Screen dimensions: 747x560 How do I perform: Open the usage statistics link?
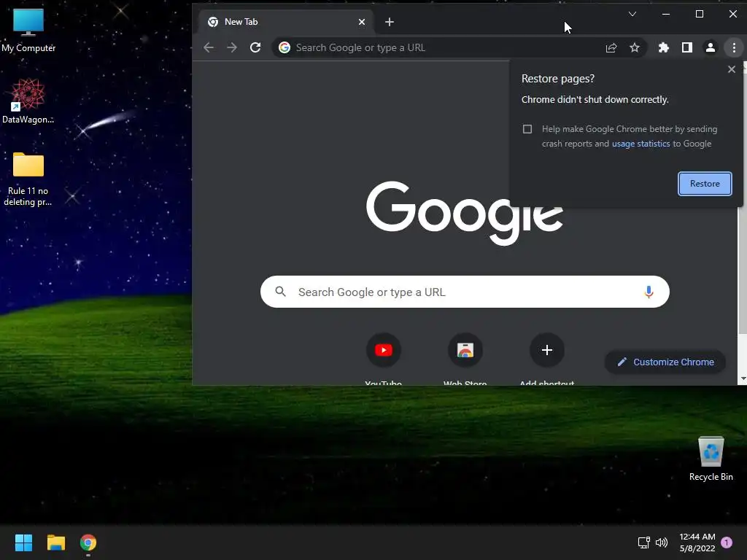click(640, 144)
